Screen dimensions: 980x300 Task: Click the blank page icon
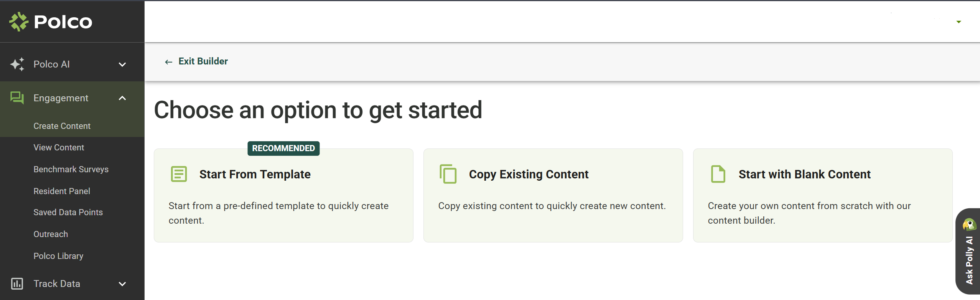click(718, 174)
